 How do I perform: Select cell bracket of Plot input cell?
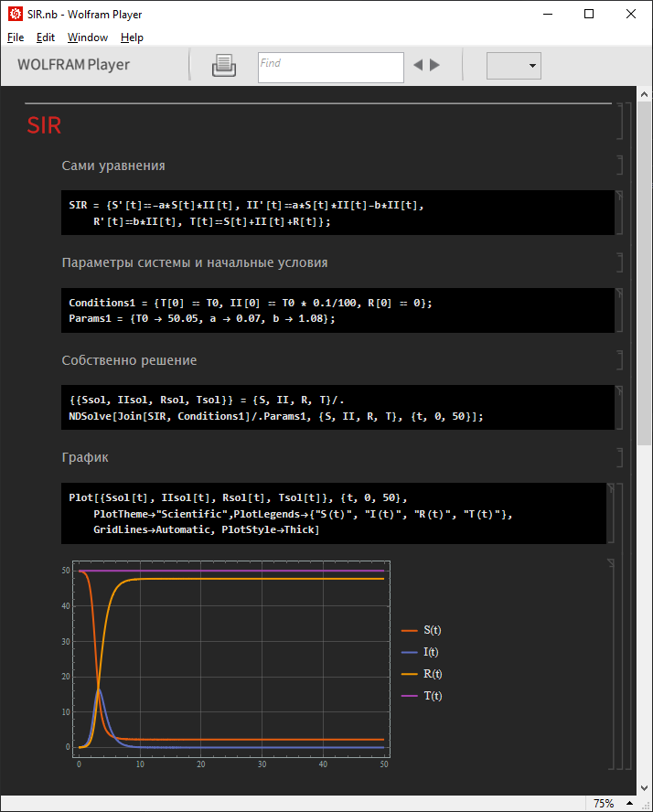(x=611, y=513)
